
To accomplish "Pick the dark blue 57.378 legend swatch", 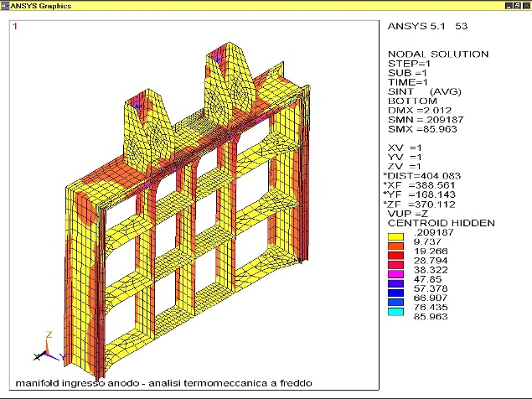I will (395, 293).
